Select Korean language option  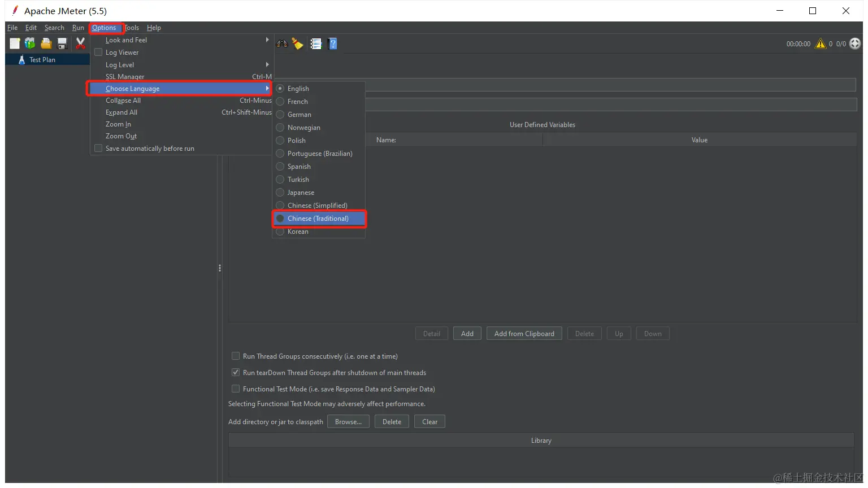319,232
